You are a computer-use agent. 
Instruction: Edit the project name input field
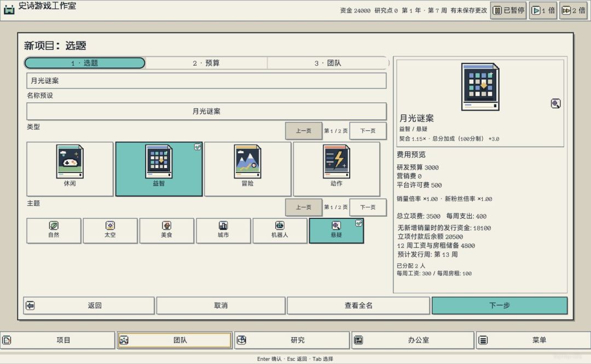coord(206,80)
